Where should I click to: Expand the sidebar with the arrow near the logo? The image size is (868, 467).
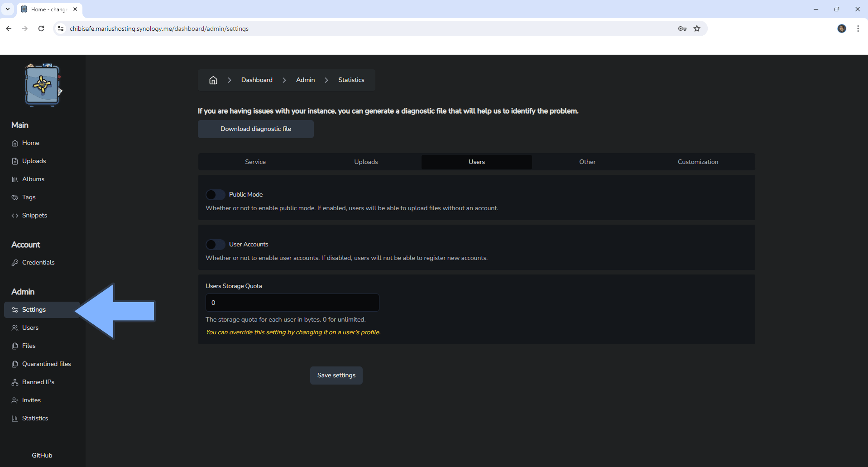pos(60,91)
